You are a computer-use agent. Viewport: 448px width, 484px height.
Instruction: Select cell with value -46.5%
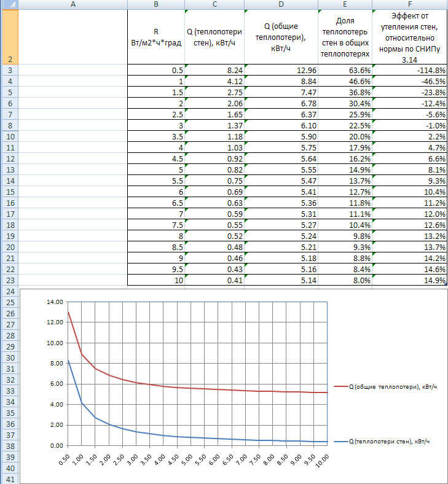(410, 81)
